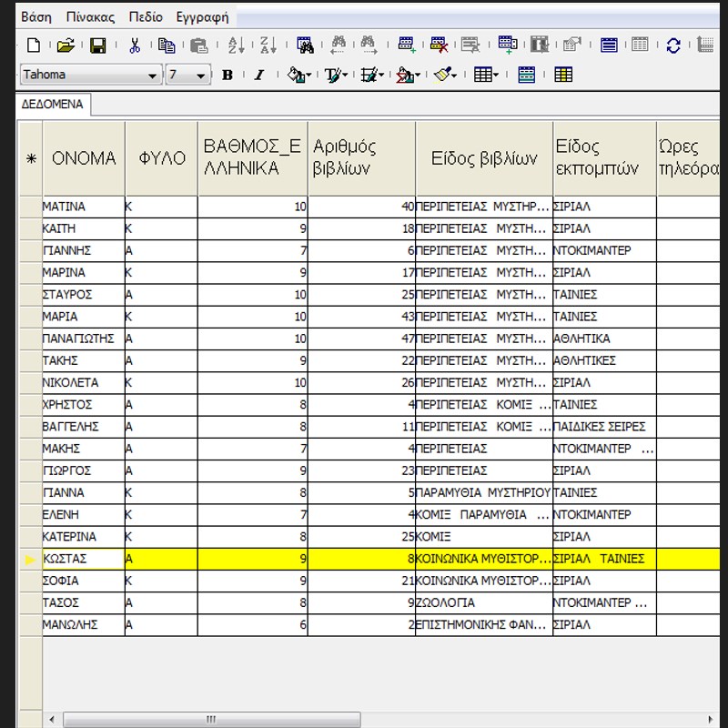
Task: Save using the floppy disk icon
Action: click(97, 45)
